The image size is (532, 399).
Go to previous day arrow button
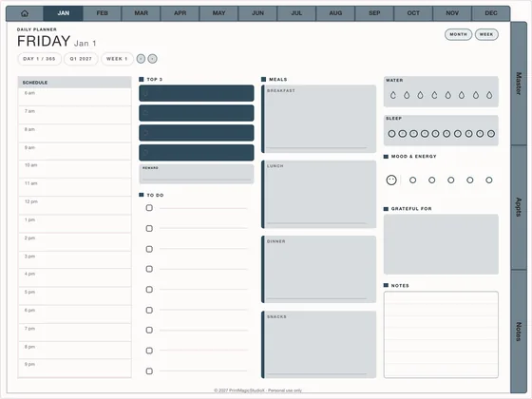(x=142, y=59)
